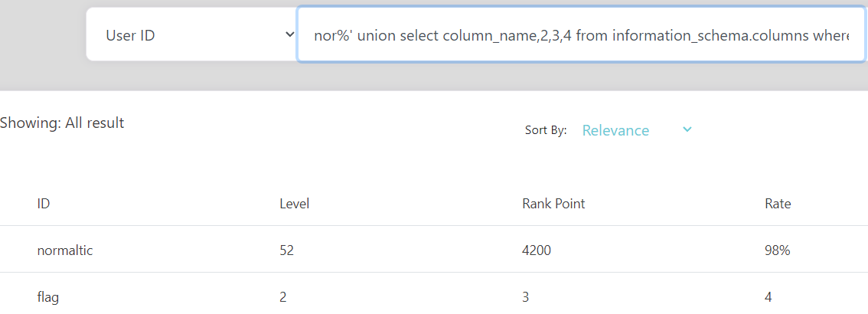Click the Showing: All result text
Viewport: 868px width, 314px height.
(62, 123)
